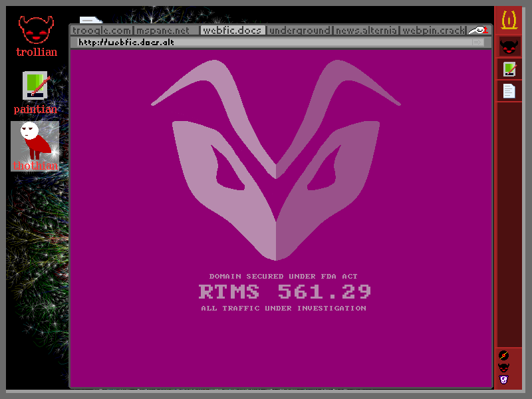Switch to the webpin.crack tab
The height and width of the screenshot is (399, 532).
[434, 30]
